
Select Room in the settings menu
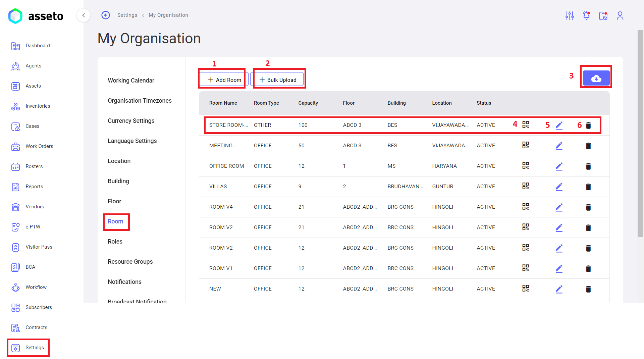pos(115,221)
